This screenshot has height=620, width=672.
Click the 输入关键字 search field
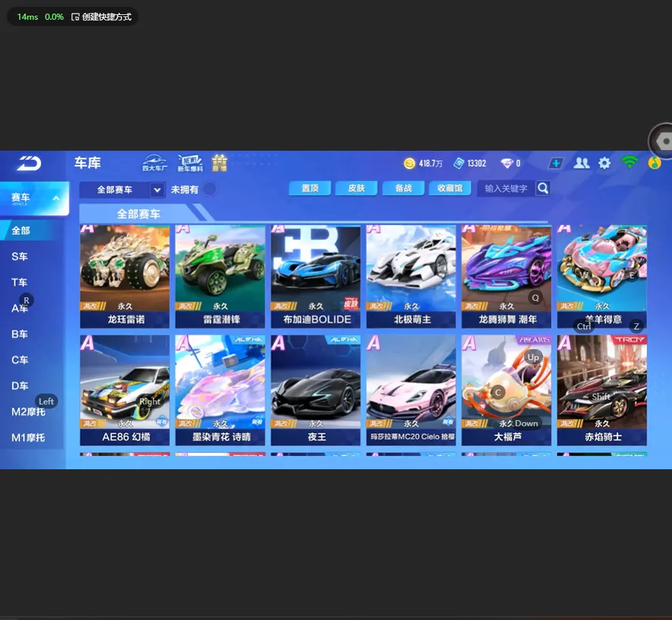pos(506,188)
